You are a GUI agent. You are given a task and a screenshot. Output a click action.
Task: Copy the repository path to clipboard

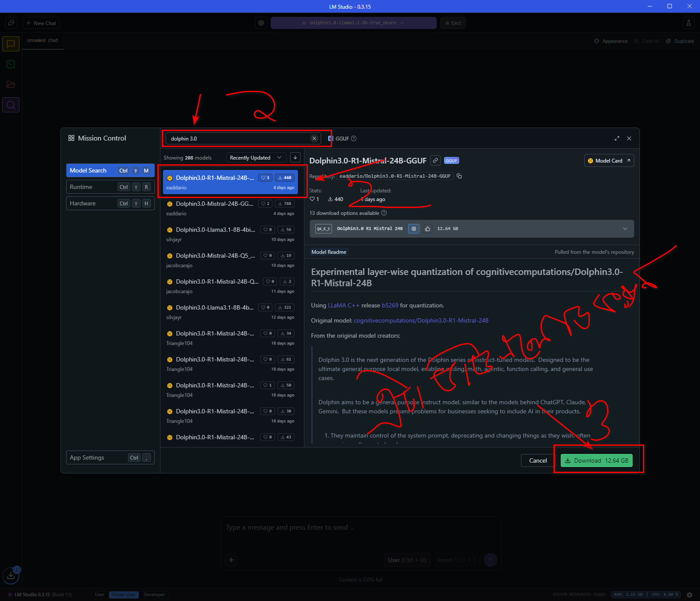coord(459,176)
